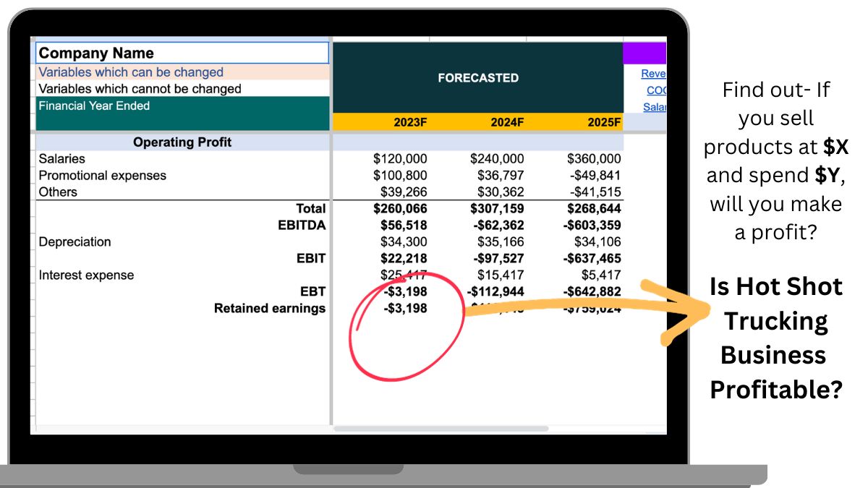The image size is (868, 488).
Task: Click the 2023F Salaries value $120,000
Action: [x=400, y=159]
